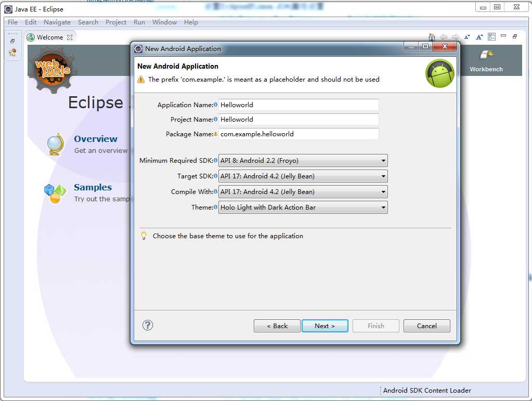Click the navigate backward arrow icon
The width and height of the screenshot is (532, 401).
click(444, 36)
